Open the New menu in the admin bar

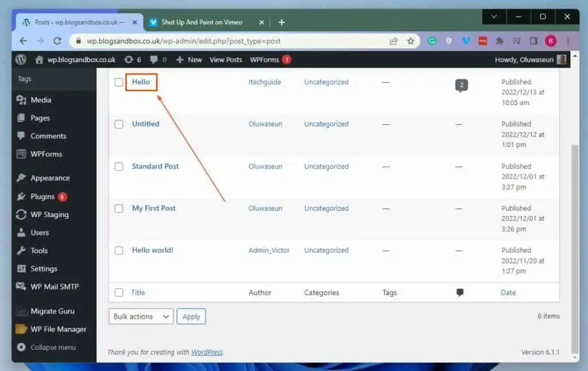point(188,59)
